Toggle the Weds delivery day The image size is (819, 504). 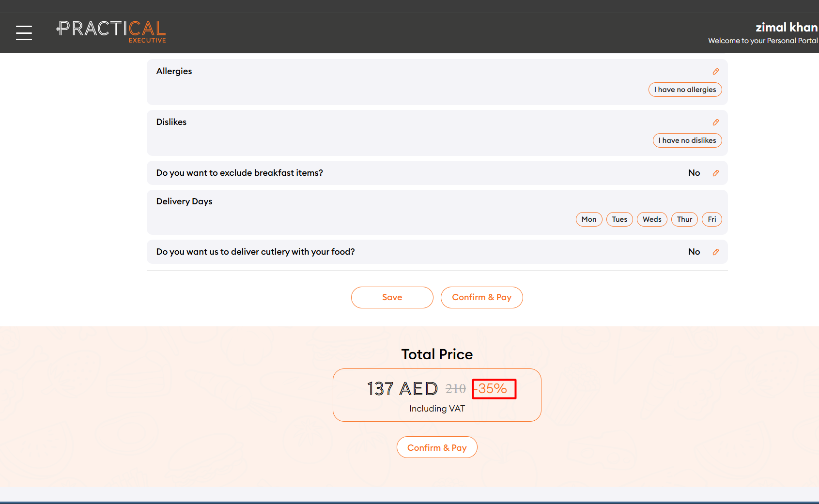tap(651, 219)
